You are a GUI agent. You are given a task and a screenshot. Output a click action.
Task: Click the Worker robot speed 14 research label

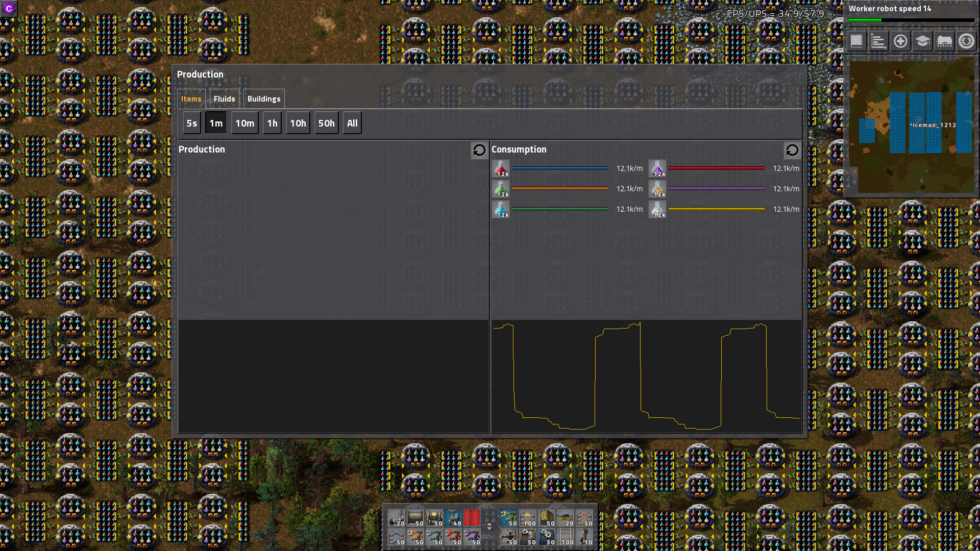click(x=890, y=9)
